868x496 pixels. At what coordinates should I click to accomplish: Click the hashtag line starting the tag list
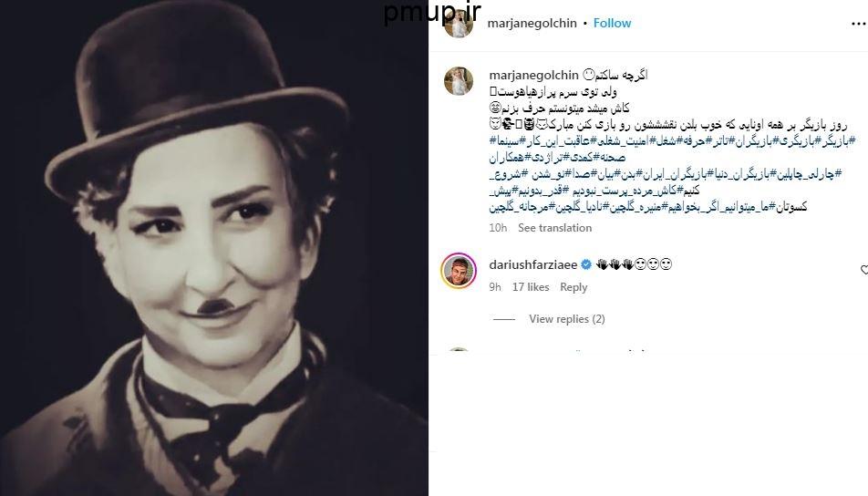click(x=672, y=140)
